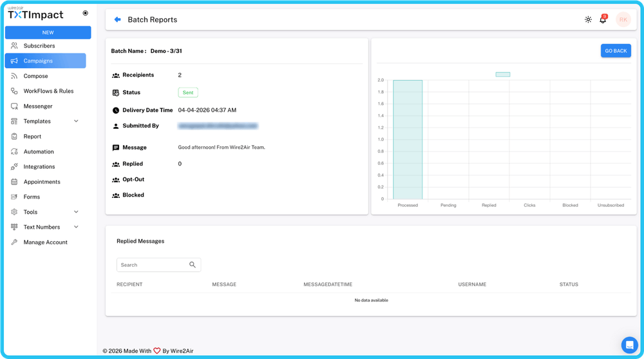The height and width of the screenshot is (359, 644).
Task: Click the blue back arrow icon
Action: (117, 19)
